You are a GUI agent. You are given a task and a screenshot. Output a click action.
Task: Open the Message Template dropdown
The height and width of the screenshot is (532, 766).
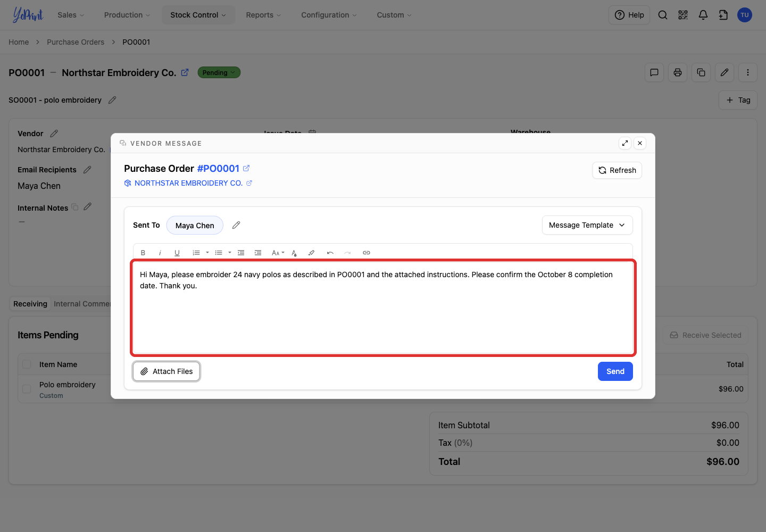587,225
